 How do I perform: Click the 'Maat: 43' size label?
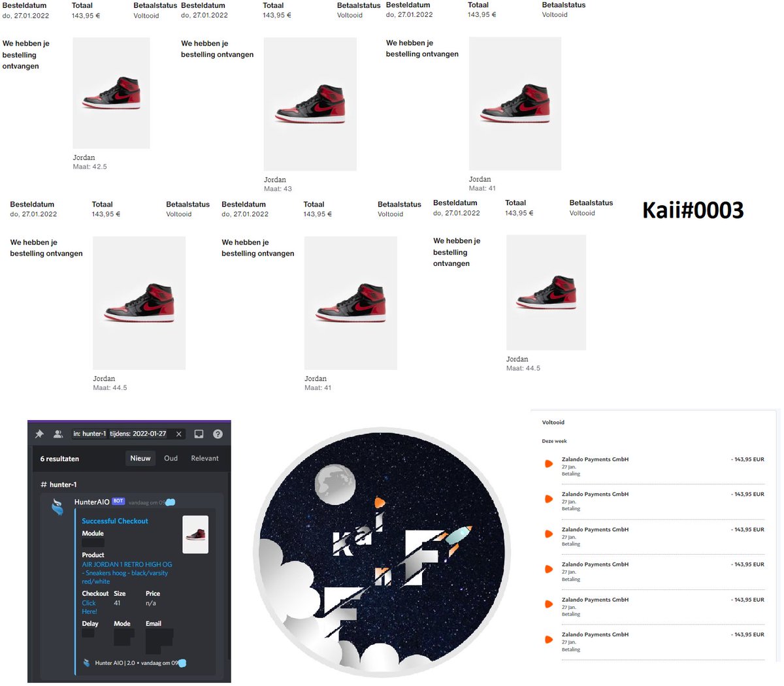278,189
